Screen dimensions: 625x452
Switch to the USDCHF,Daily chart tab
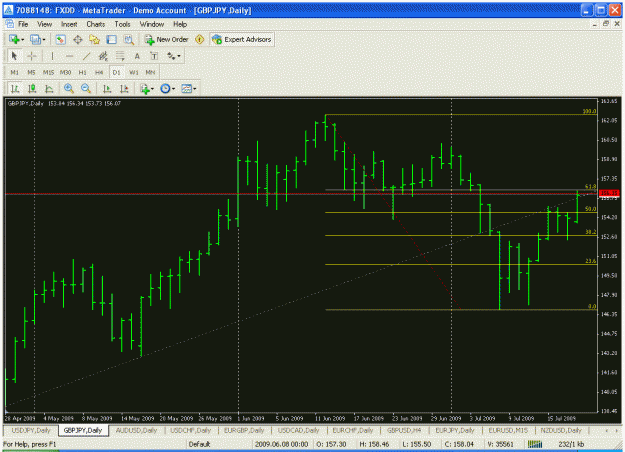pyautogui.click(x=191, y=430)
